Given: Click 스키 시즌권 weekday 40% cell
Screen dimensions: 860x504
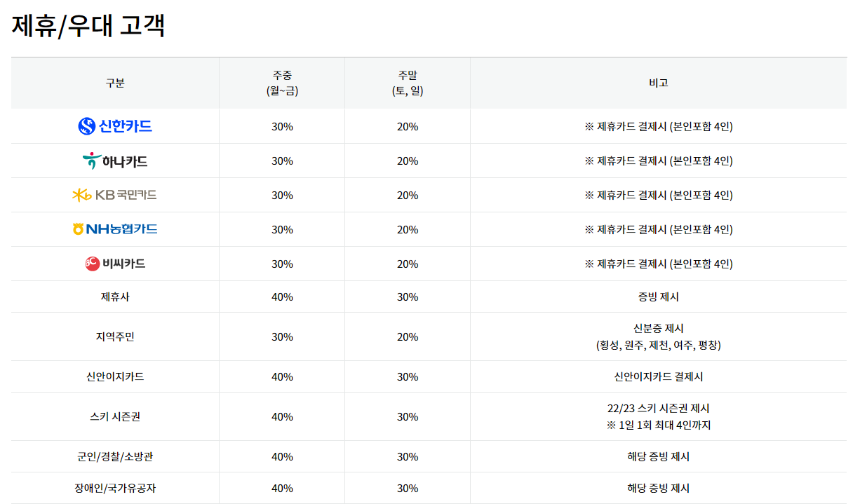Looking at the screenshot, I should [x=282, y=416].
